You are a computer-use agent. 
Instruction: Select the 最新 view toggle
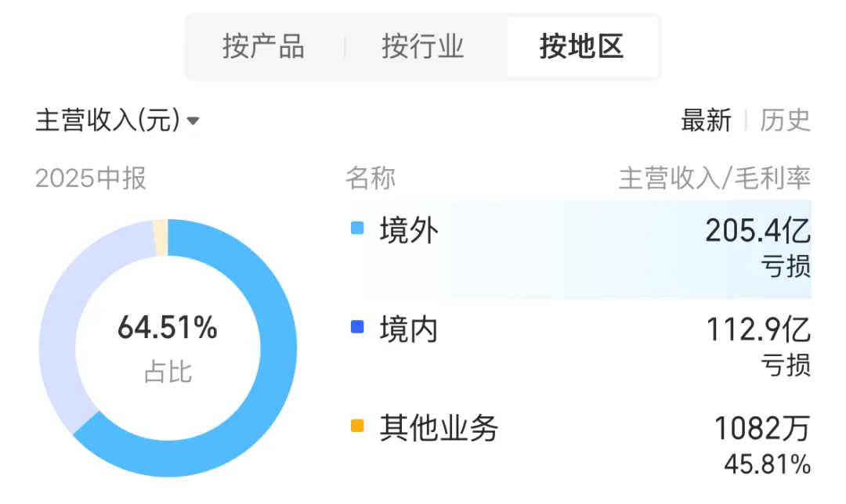point(706,121)
